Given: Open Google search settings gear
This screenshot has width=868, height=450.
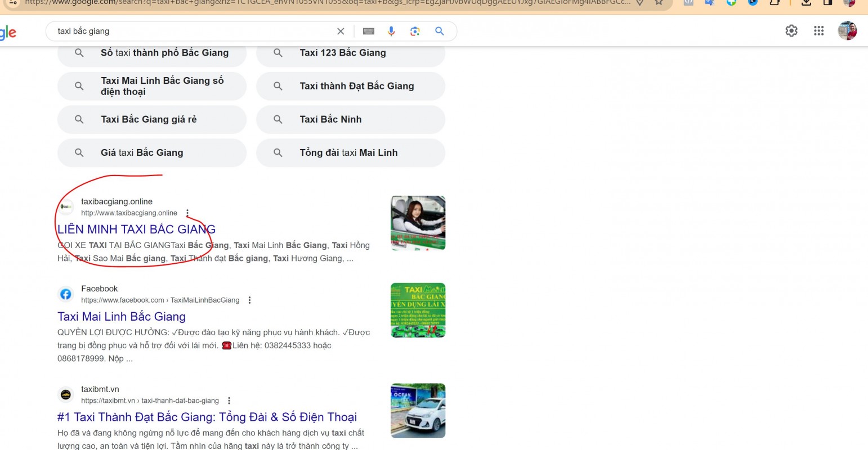Looking at the screenshot, I should point(791,31).
